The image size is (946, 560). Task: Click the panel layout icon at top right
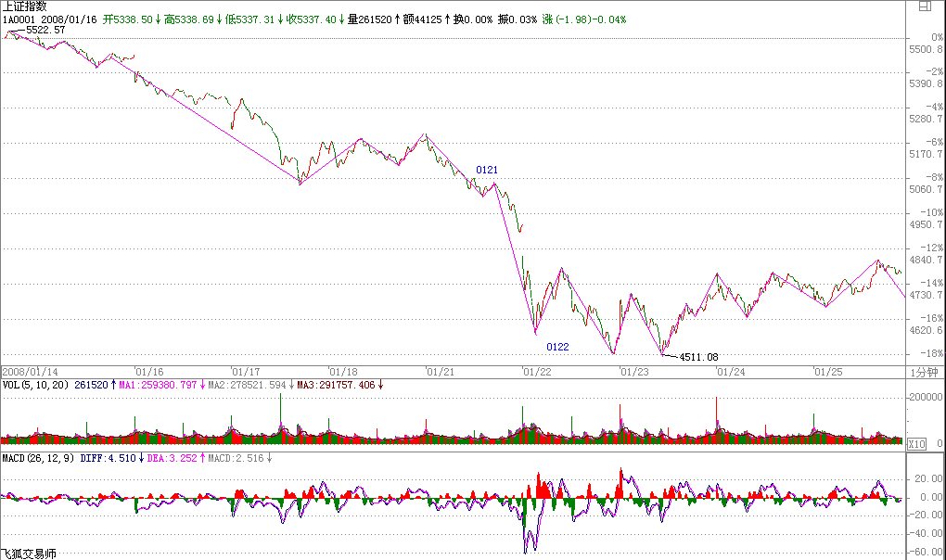[x=924, y=6]
